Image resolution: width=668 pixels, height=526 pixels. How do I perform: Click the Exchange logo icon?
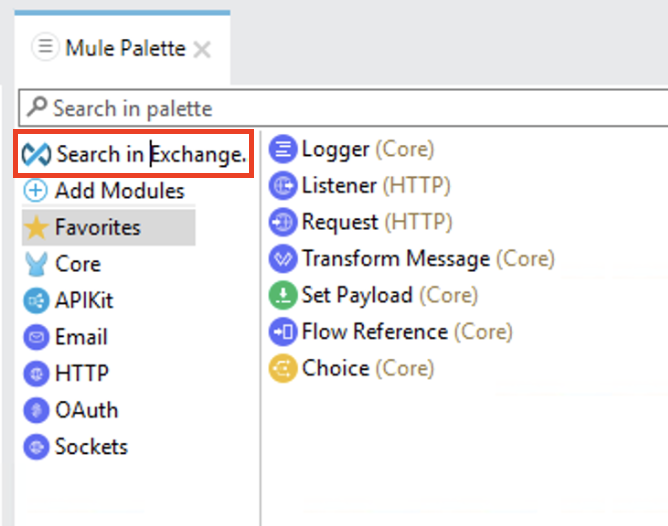click(x=36, y=154)
